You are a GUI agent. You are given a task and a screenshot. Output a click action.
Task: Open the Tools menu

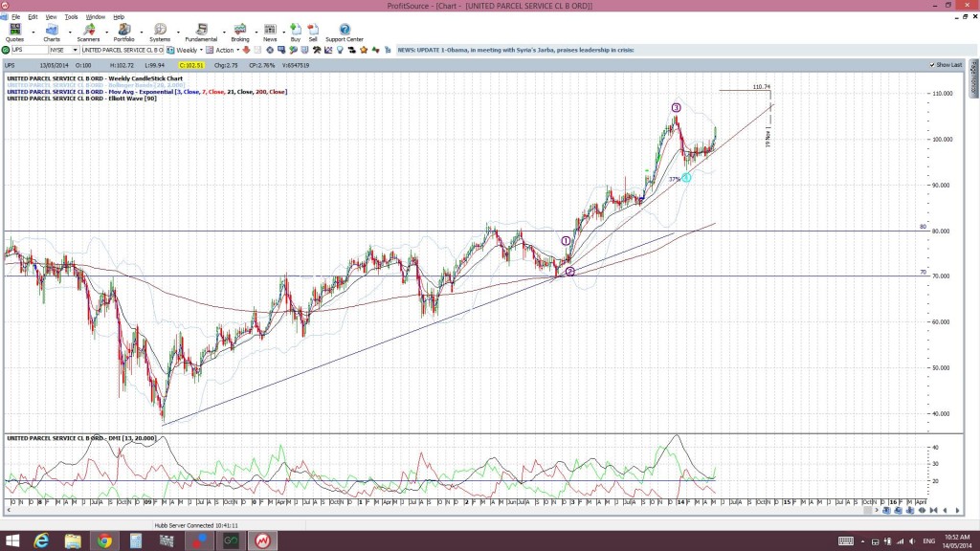[x=71, y=17]
